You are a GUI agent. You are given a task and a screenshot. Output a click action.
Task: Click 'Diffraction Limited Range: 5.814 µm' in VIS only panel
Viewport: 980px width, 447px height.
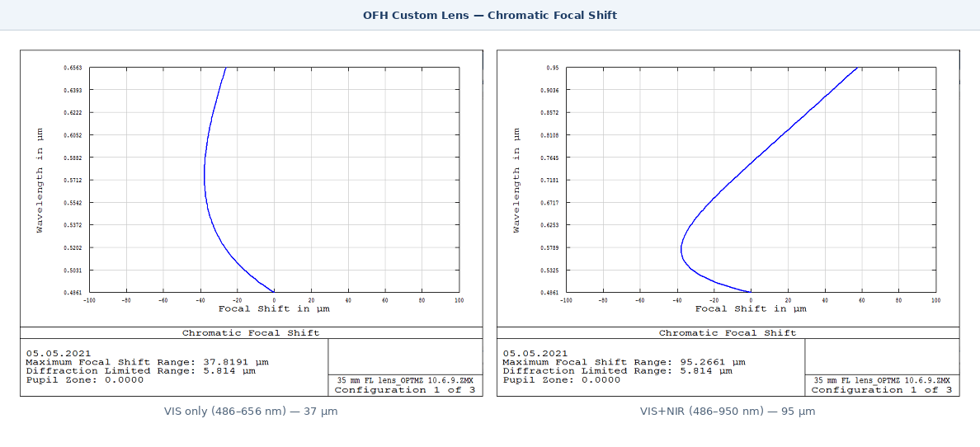140,371
